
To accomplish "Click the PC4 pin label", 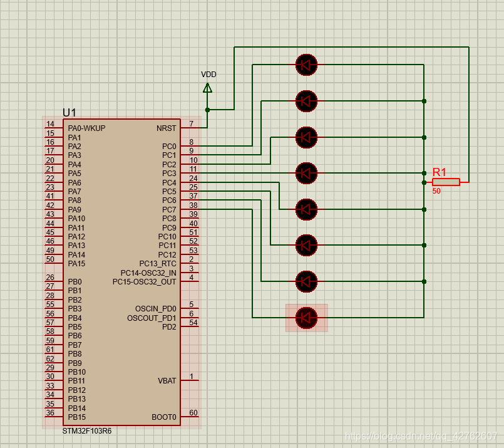I will [169, 183].
